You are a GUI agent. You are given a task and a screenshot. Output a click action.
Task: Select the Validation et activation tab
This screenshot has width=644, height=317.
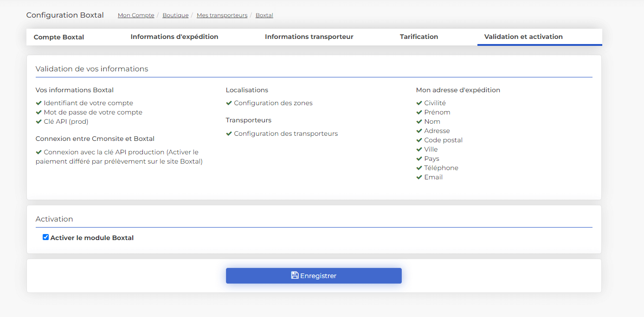523,37
